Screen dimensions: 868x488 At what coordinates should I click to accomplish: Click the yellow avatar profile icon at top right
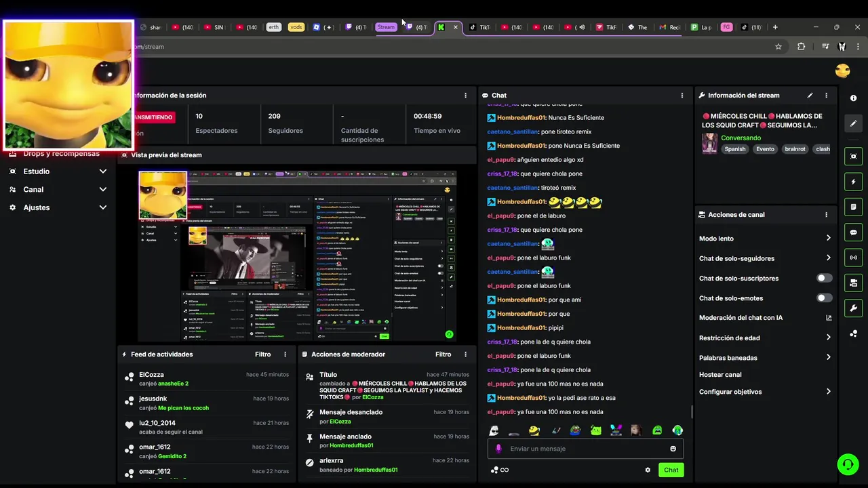[x=842, y=70]
